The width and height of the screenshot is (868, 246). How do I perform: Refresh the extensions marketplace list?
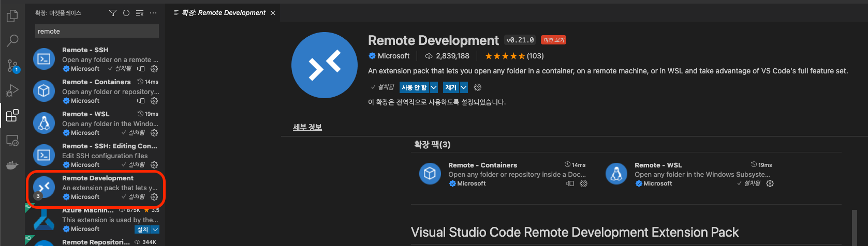pos(126,13)
